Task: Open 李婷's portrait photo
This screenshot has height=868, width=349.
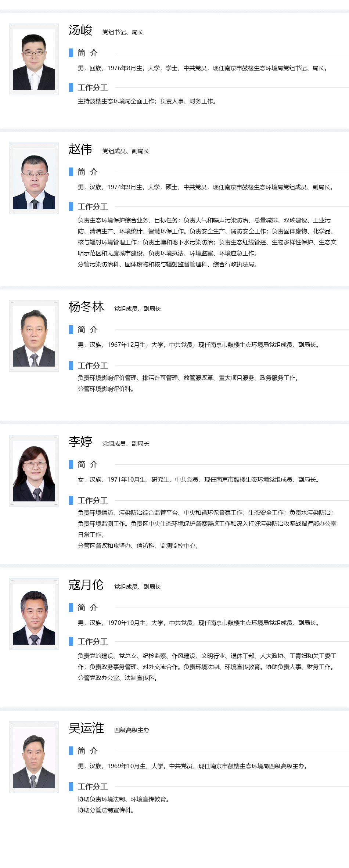Action: (x=34, y=471)
